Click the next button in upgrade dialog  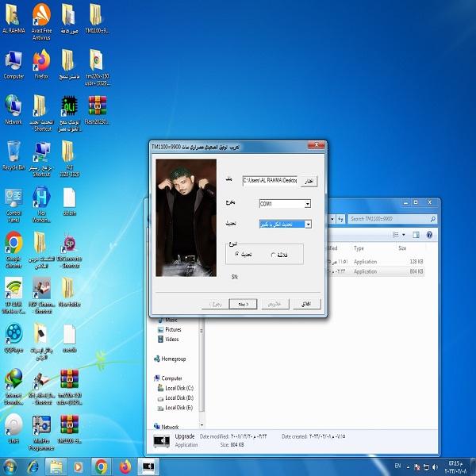pos(243,304)
